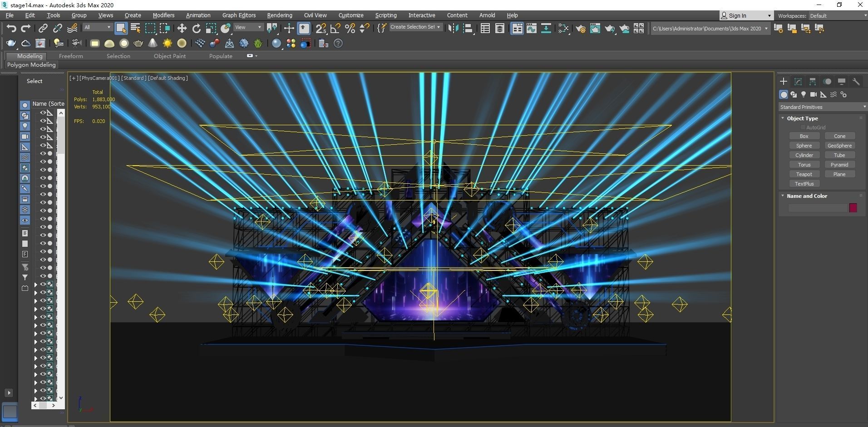
Task: Click the PhysCamera001 viewport label
Action: [x=99, y=78]
